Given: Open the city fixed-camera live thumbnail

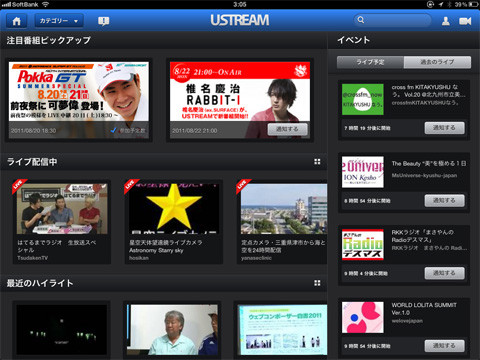Looking at the screenshot, I should (284, 208).
